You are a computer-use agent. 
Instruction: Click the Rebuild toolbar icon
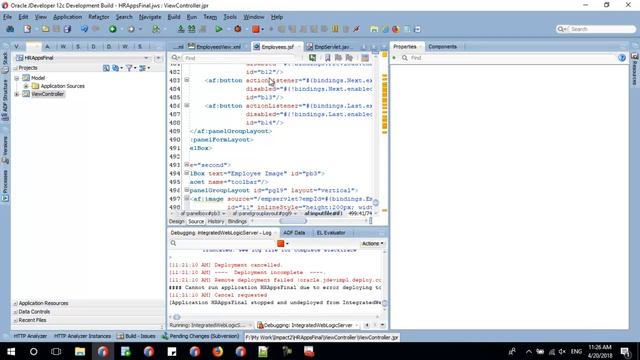click(191, 29)
